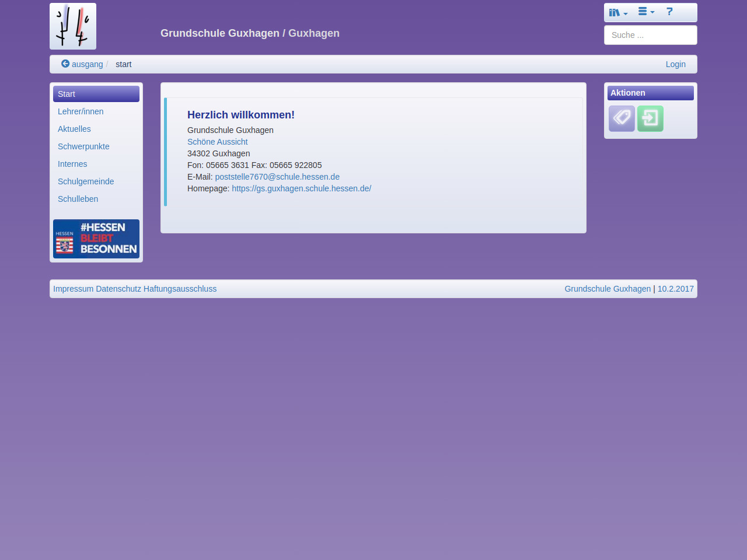Open the Schwerpunkte section
The height and width of the screenshot is (560, 747).
(x=83, y=146)
